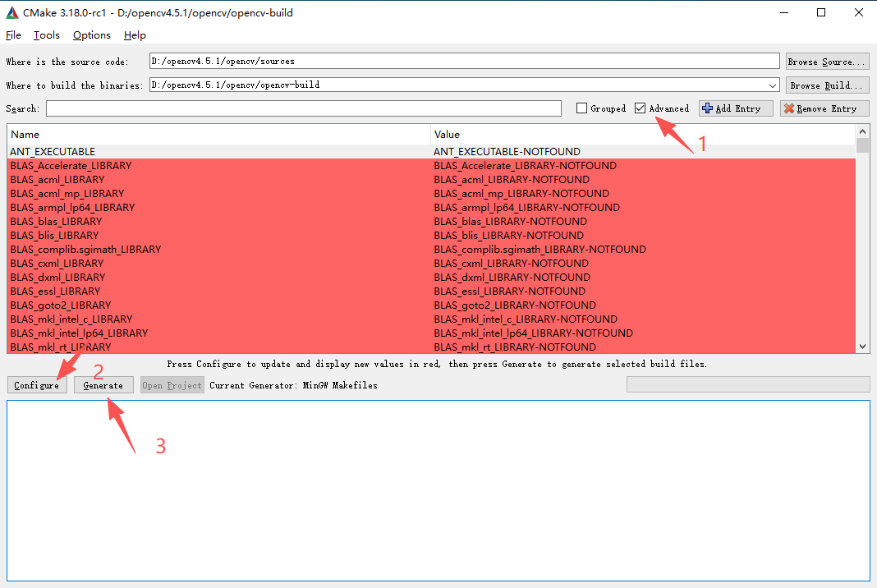Click the Browse Source button
Image resolution: width=877 pixels, height=588 pixels.
pyautogui.click(x=828, y=62)
